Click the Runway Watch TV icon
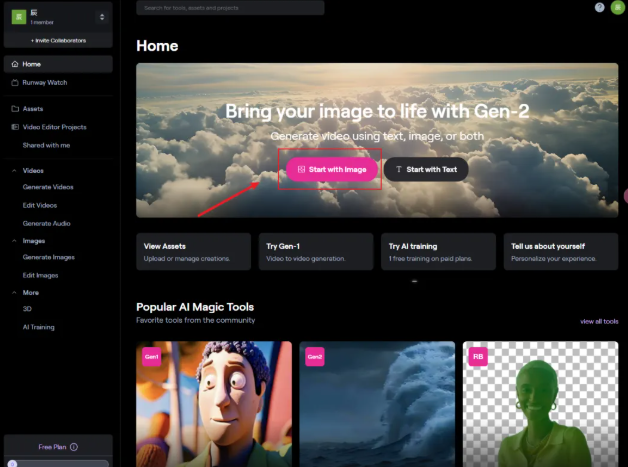Image resolution: width=628 pixels, height=467 pixels. pos(15,83)
